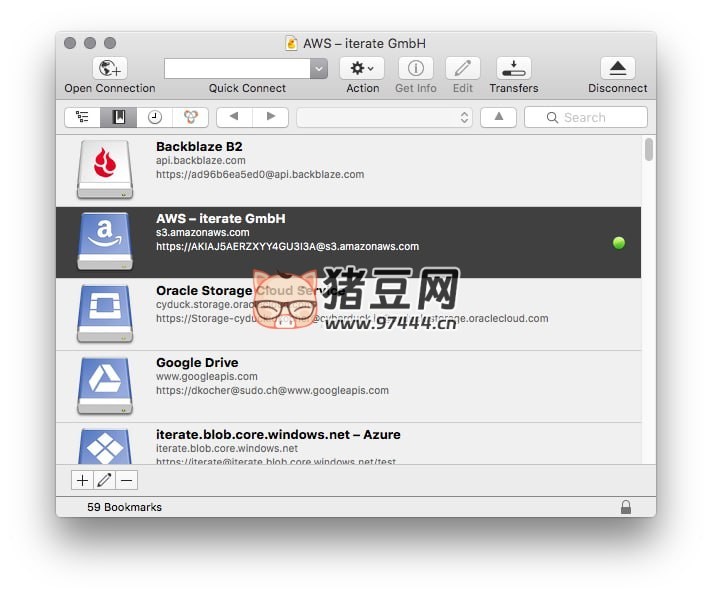The height and width of the screenshot is (597, 712).
Task: Click the 'www.googleapis.com' hostname text
Action: pyautogui.click(x=207, y=376)
